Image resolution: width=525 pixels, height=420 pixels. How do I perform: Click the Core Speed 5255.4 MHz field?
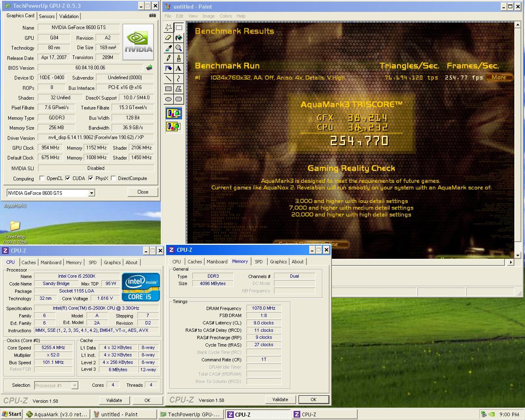coord(53,348)
